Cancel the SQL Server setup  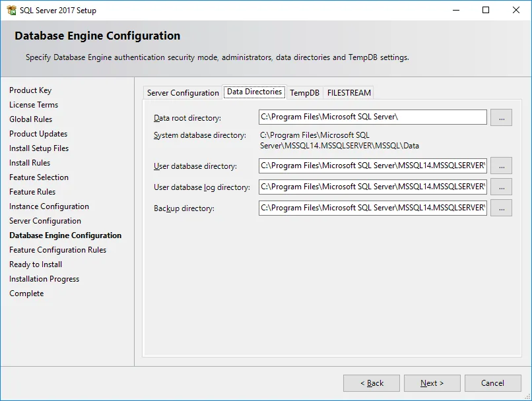point(492,383)
